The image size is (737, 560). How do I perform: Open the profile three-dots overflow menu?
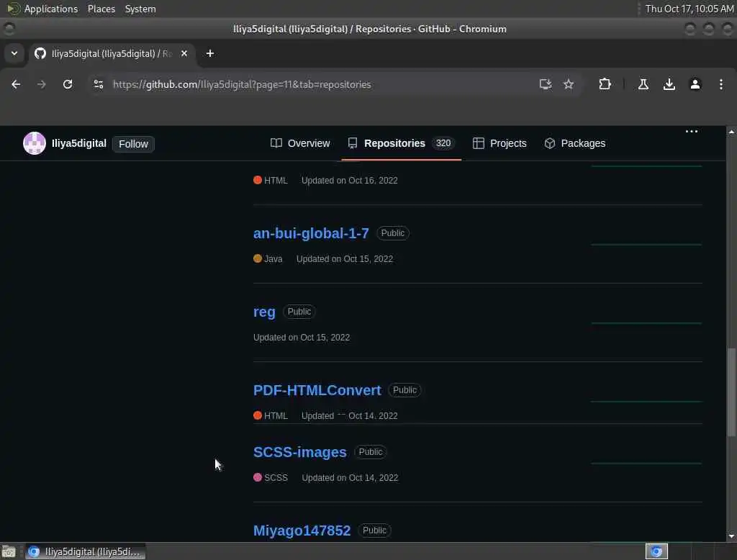point(692,131)
